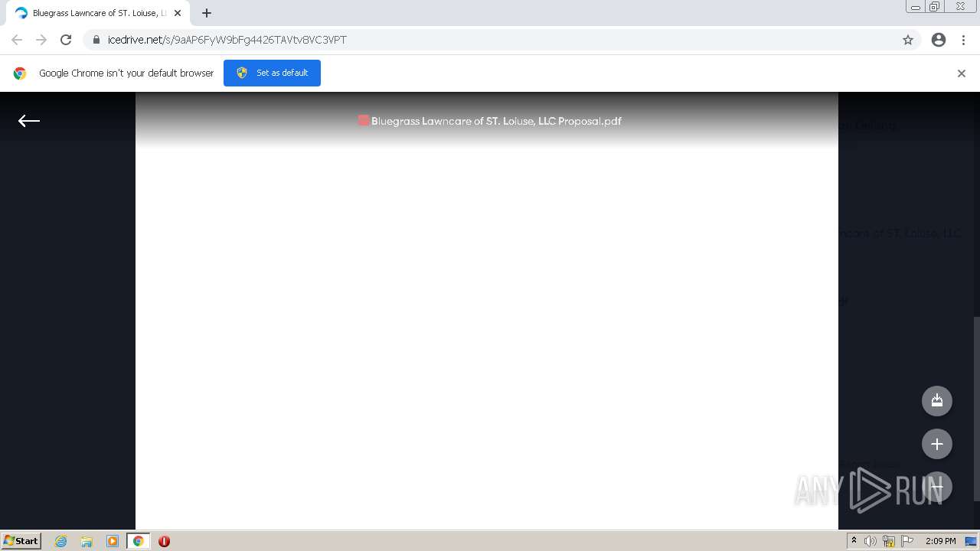Download the PDF with the round download button
The height and width of the screenshot is (551, 980).
pos(937,400)
